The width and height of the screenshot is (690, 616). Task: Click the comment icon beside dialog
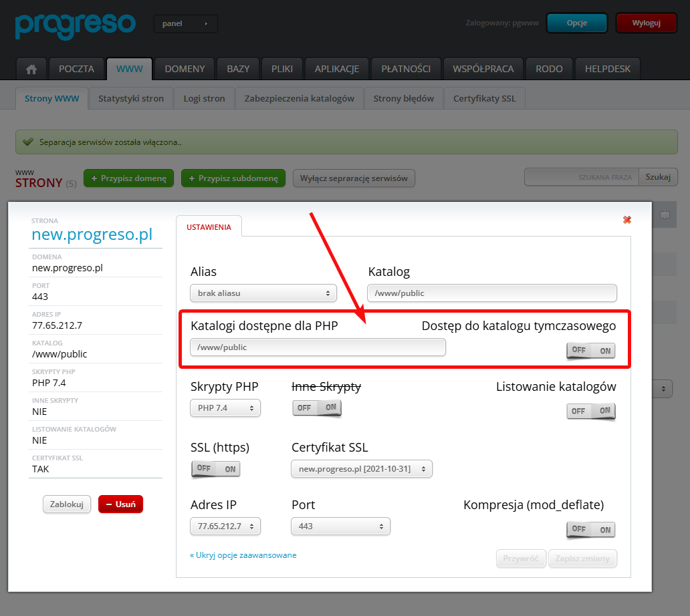pos(665,215)
